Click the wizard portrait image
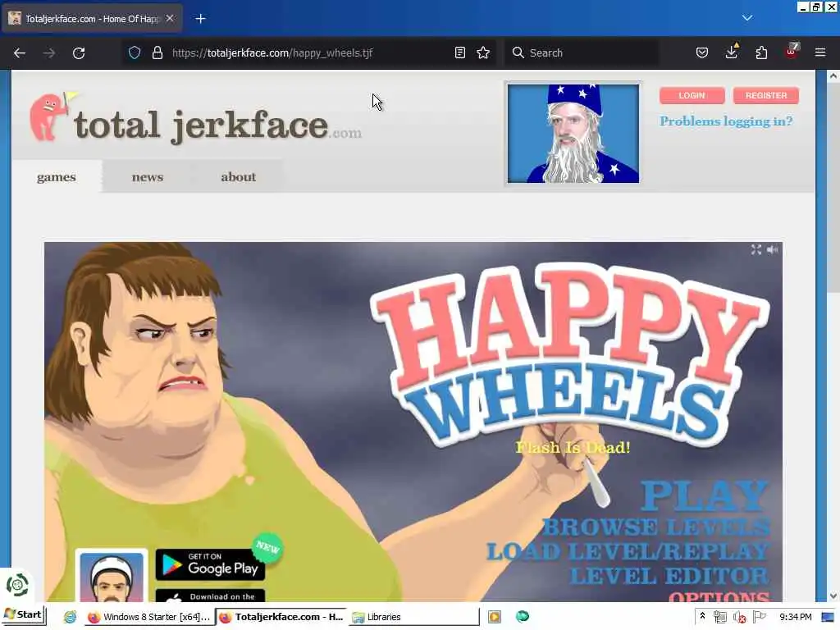 573,134
